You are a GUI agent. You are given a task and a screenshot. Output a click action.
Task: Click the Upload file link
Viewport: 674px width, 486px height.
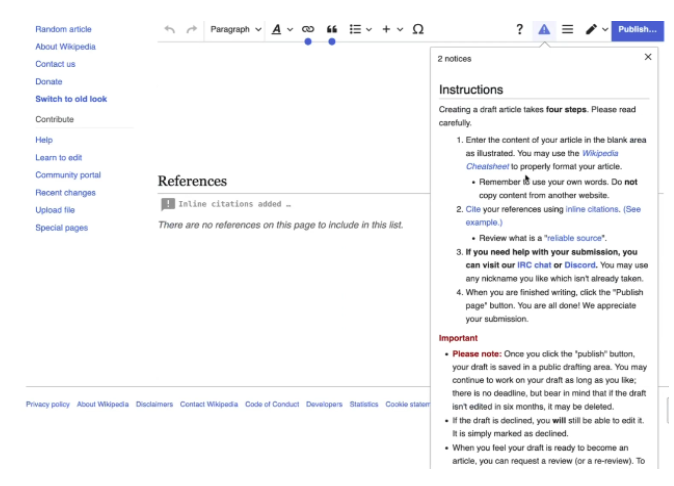pyautogui.click(x=55, y=210)
